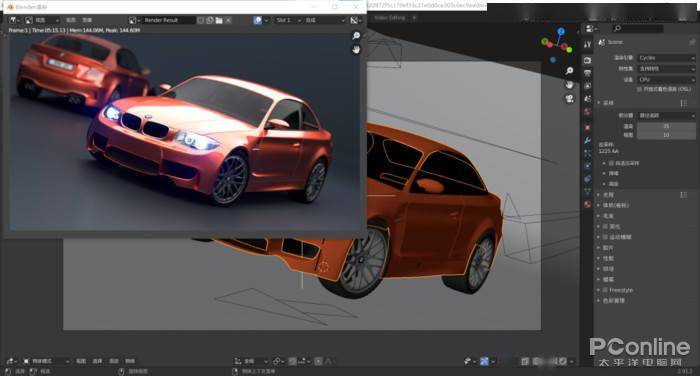Open the Video Editing workspace tab
This screenshot has height=376, width=700.
389,18
